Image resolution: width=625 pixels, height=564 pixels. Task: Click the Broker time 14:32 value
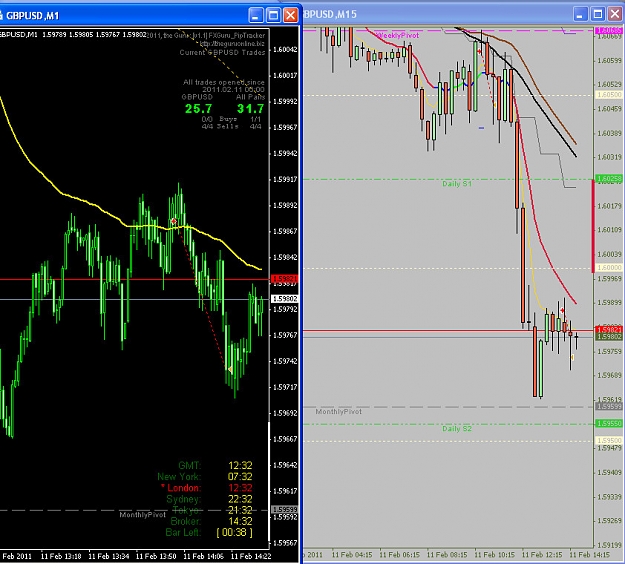pos(240,521)
